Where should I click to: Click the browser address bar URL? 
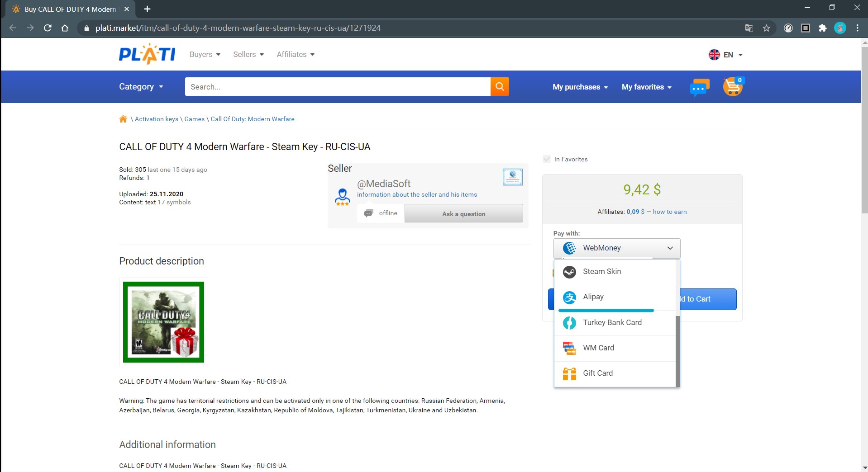coord(238,28)
